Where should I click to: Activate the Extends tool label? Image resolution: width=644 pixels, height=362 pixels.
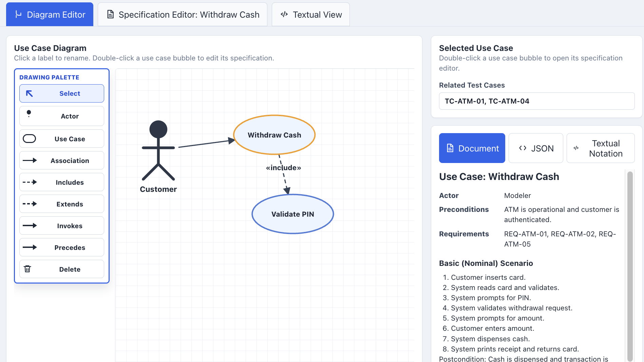[70, 204]
